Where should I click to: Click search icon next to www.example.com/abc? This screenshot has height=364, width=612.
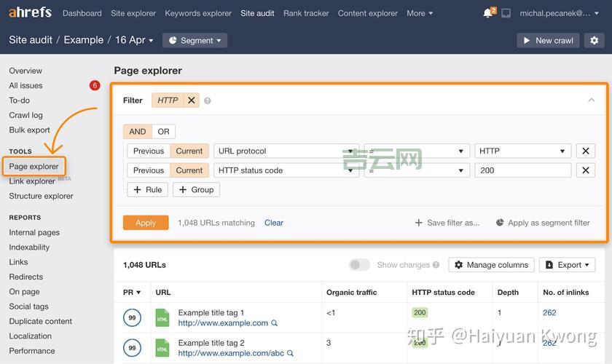coord(291,353)
